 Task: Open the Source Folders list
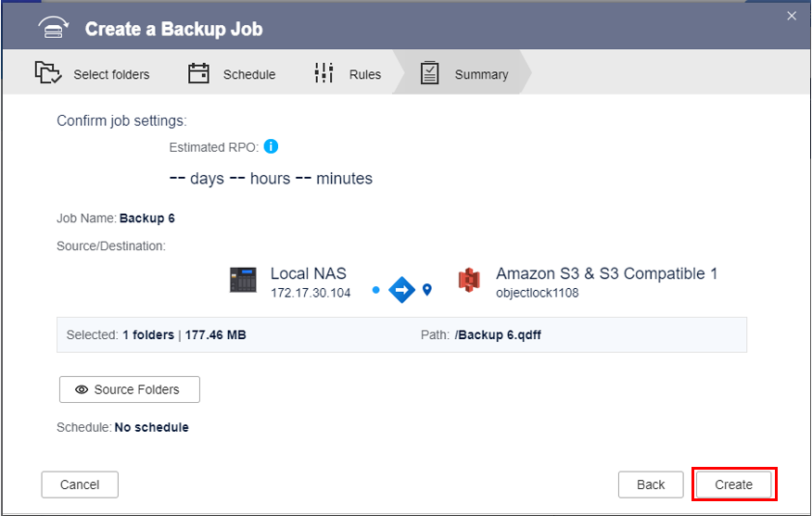coord(129,390)
